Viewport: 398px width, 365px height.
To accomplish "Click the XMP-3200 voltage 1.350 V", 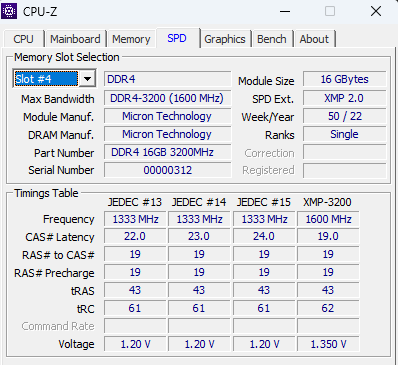I will [x=328, y=344].
